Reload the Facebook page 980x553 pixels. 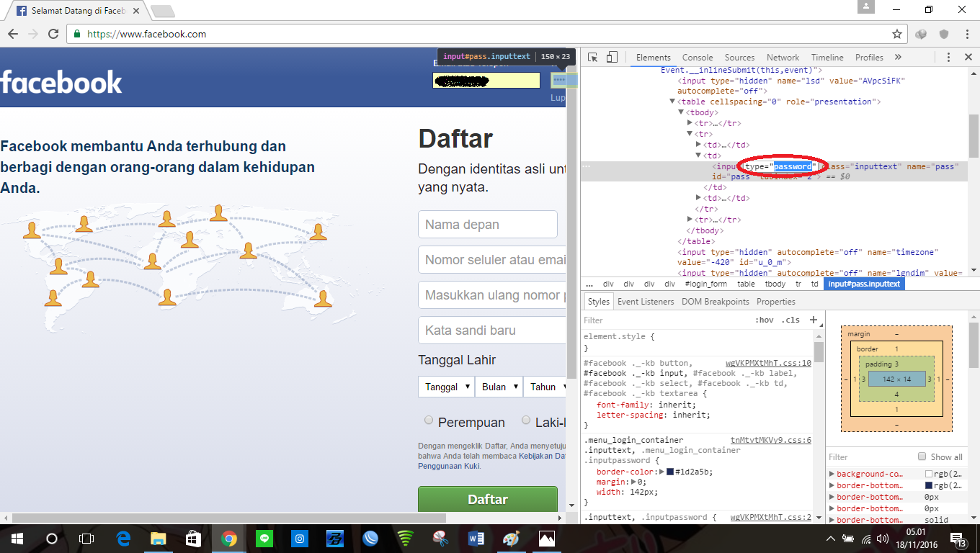coord(53,34)
